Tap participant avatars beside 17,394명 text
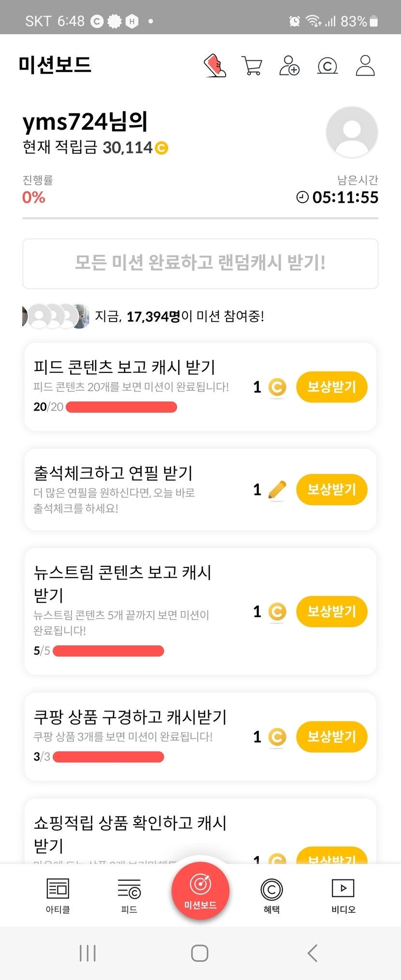The height and width of the screenshot is (980, 401). [56, 316]
